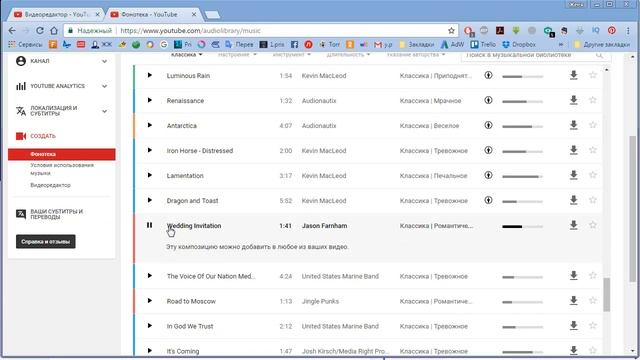Open the Указание авторства filter dropdown
Image resolution: width=640 pixels, height=360 pixels.
coord(416,55)
